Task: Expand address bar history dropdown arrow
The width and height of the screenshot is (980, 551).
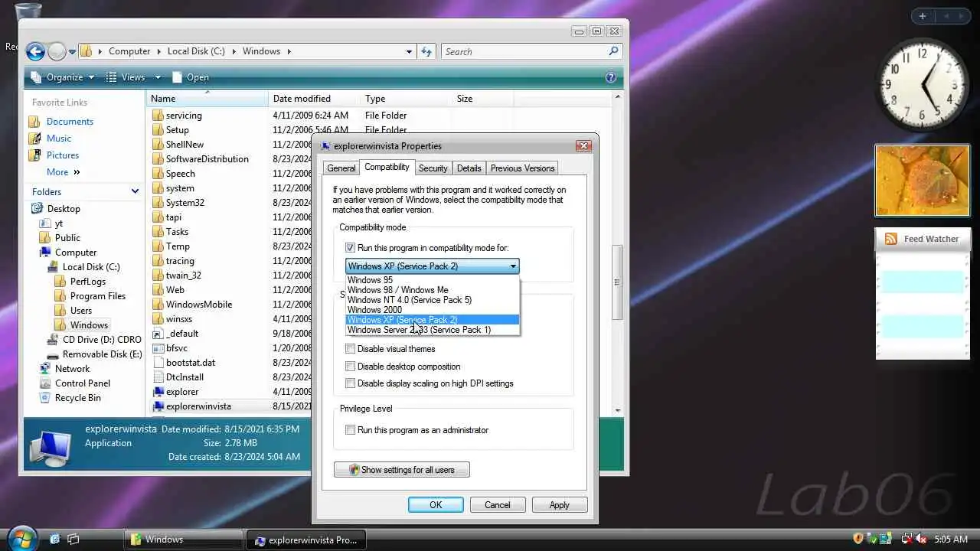Action: pyautogui.click(x=409, y=51)
